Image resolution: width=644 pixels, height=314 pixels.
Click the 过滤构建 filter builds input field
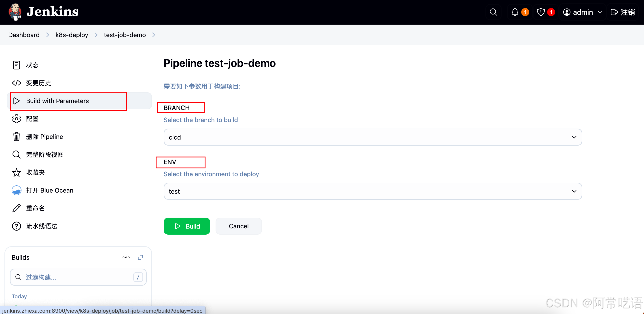(x=75, y=277)
